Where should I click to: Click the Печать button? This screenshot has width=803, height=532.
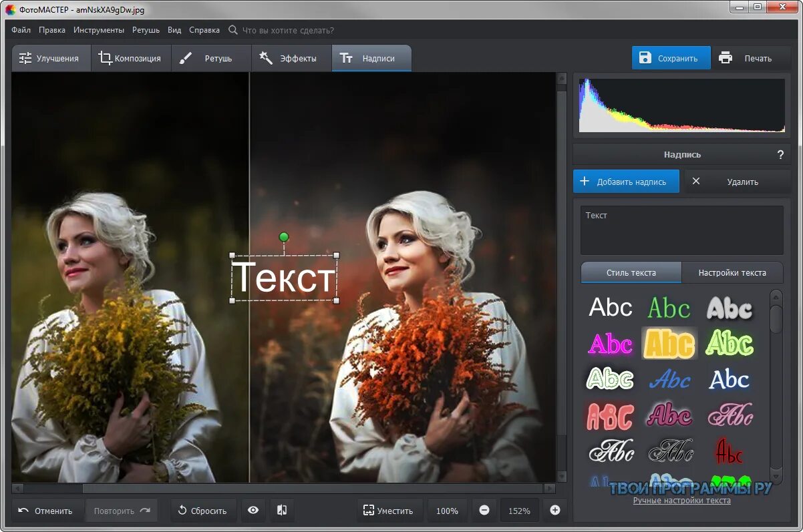tap(750, 58)
